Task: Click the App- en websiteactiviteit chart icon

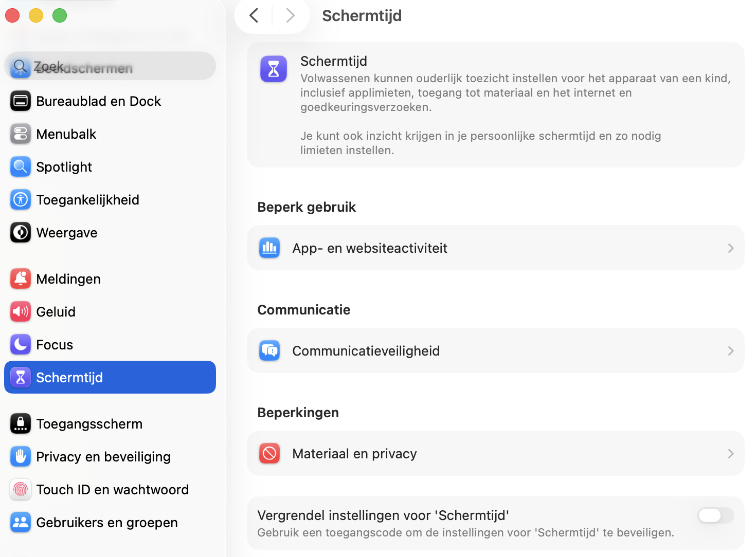Action: [x=269, y=248]
